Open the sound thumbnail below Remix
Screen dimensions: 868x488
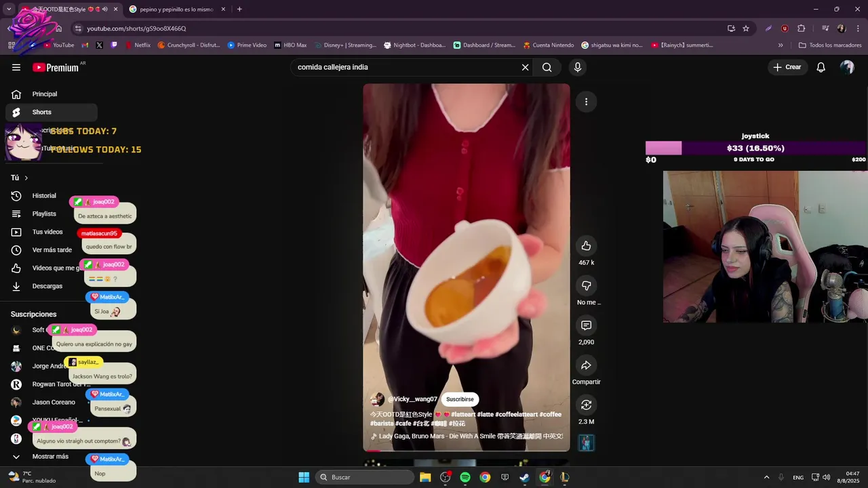coord(586,443)
